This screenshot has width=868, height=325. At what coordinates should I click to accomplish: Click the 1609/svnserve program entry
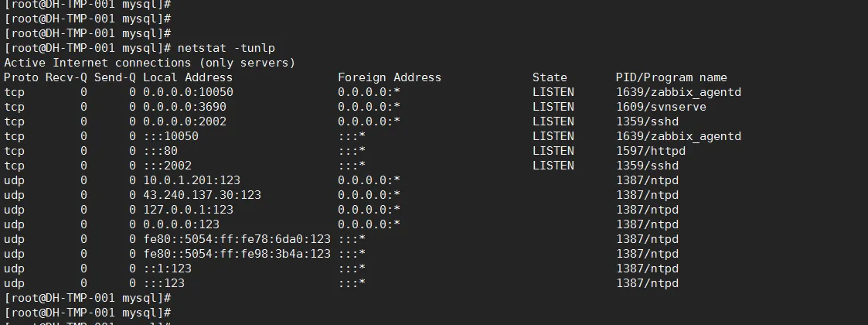[x=661, y=107]
